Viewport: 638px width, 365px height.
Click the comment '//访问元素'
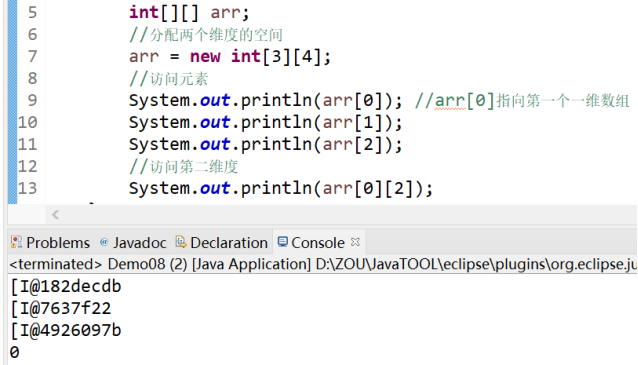coord(168,79)
